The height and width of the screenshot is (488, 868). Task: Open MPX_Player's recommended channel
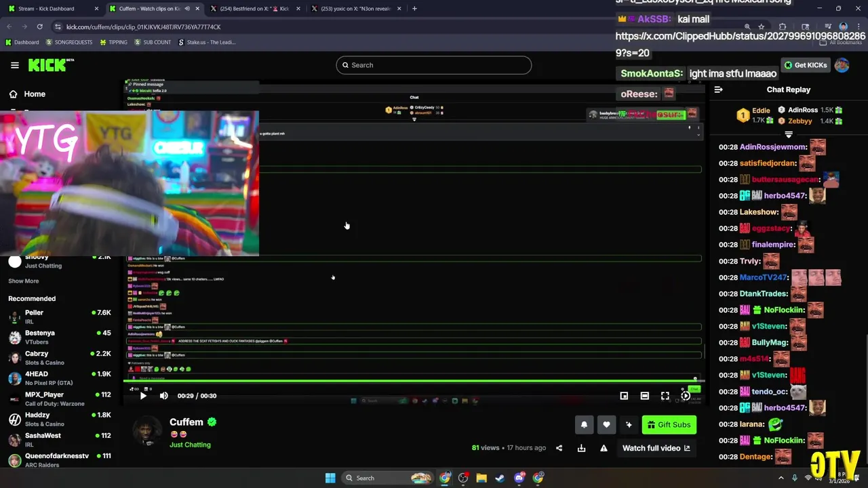60,399
